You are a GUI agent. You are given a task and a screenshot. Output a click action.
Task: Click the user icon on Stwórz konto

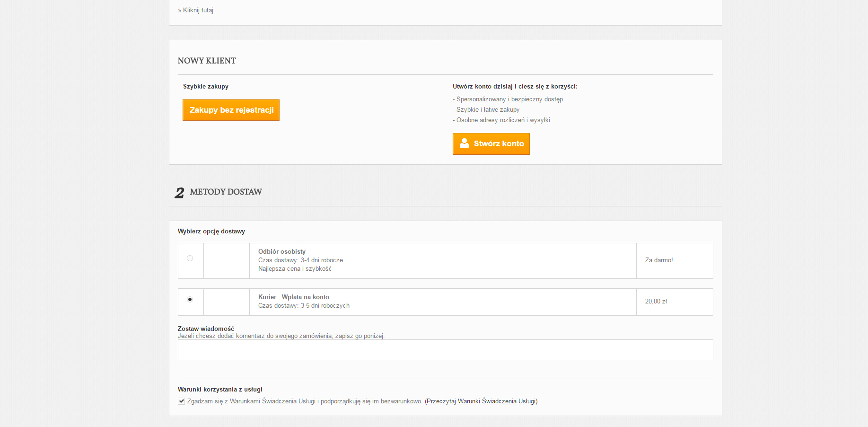point(465,143)
